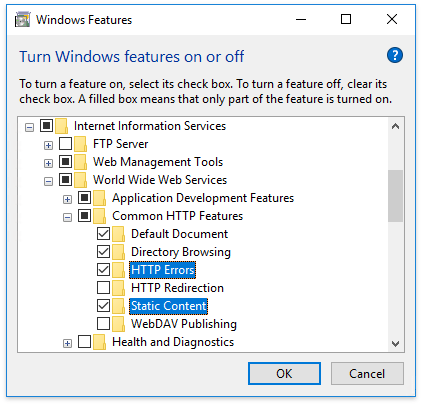Viewport: 422px width, 405px height.
Task: Click the Web Management Tools folder icon
Action: [x=80, y=162]
